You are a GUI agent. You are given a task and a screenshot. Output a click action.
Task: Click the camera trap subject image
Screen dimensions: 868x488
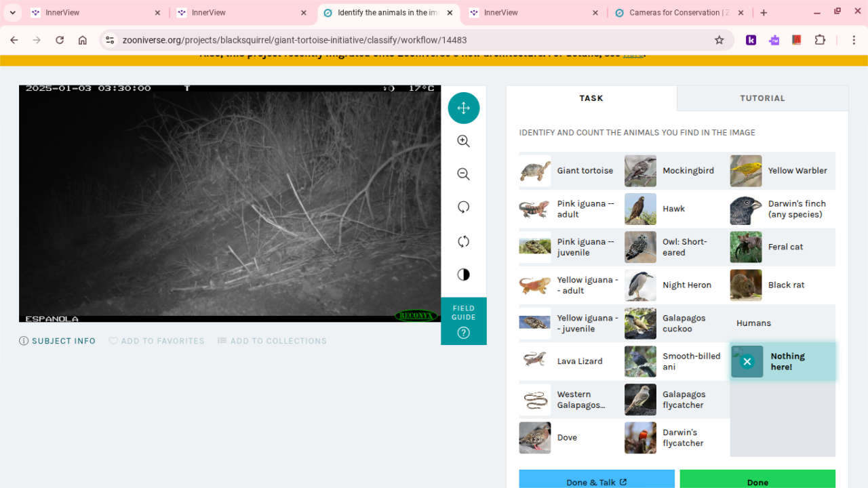[230, 203]
